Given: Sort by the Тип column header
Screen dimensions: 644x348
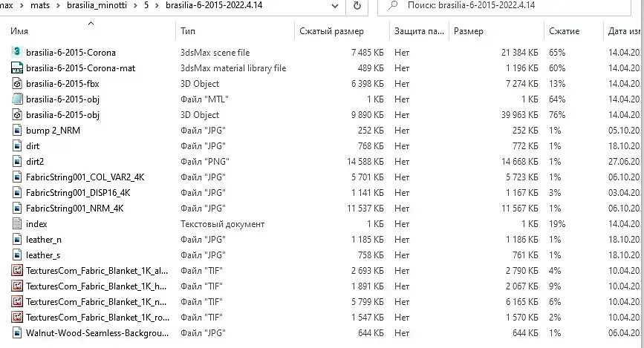Looking at the screenshot, I should pos(188,31).
